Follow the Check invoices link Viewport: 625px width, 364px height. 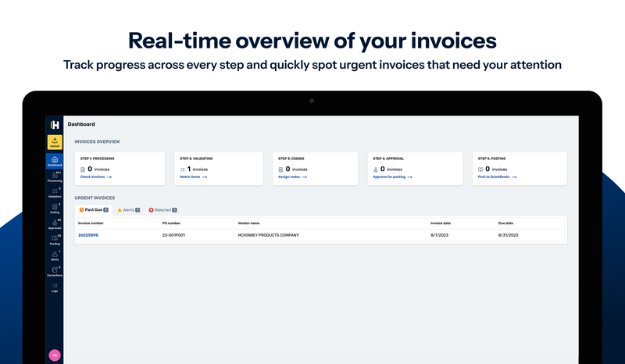96,177
